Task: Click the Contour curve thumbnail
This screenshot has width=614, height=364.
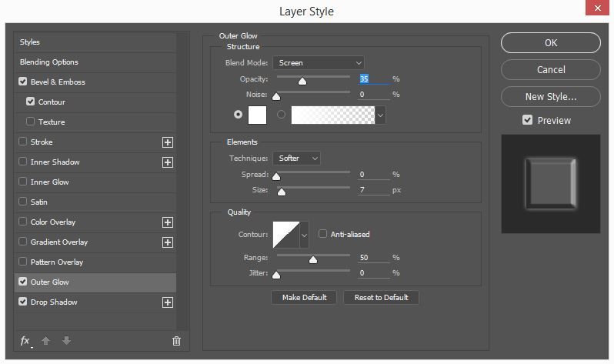Action: point(286,235)
